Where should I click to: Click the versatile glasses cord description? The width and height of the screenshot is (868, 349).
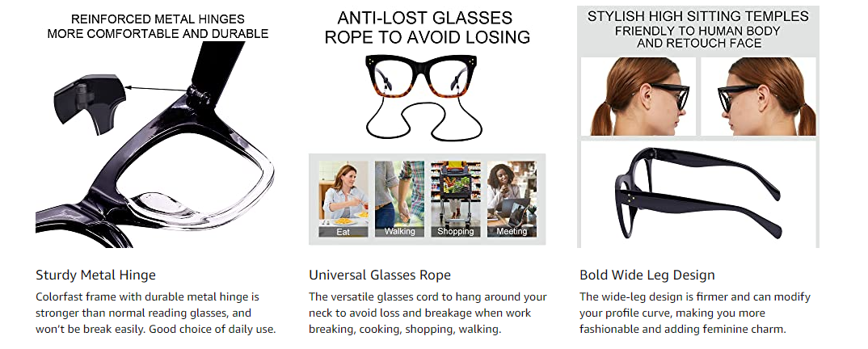(428, 313)
